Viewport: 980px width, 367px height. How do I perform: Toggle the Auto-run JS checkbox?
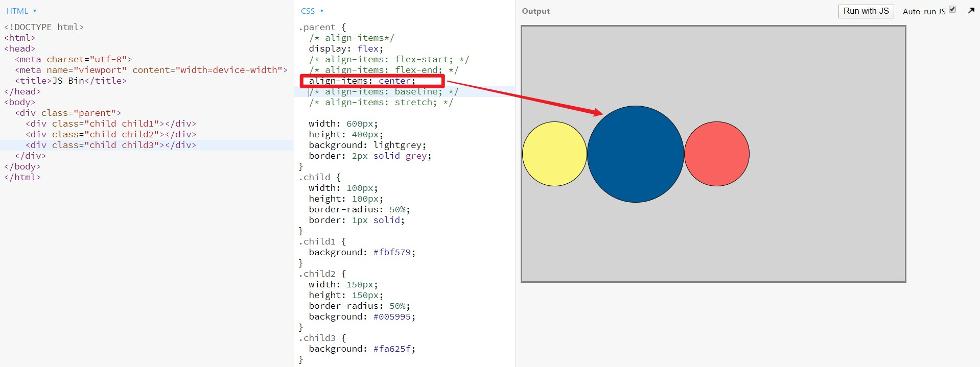[x=952, y=9]
